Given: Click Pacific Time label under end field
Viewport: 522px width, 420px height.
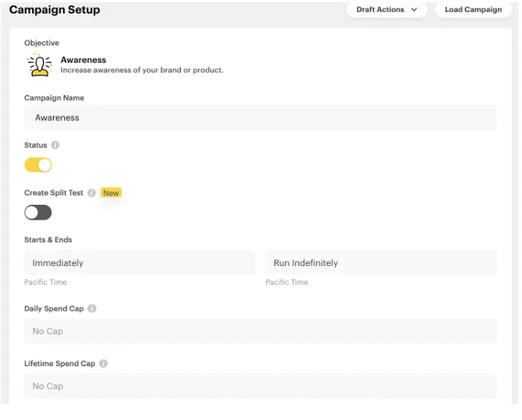Looking at the screenshot, I should click(286, 282).
